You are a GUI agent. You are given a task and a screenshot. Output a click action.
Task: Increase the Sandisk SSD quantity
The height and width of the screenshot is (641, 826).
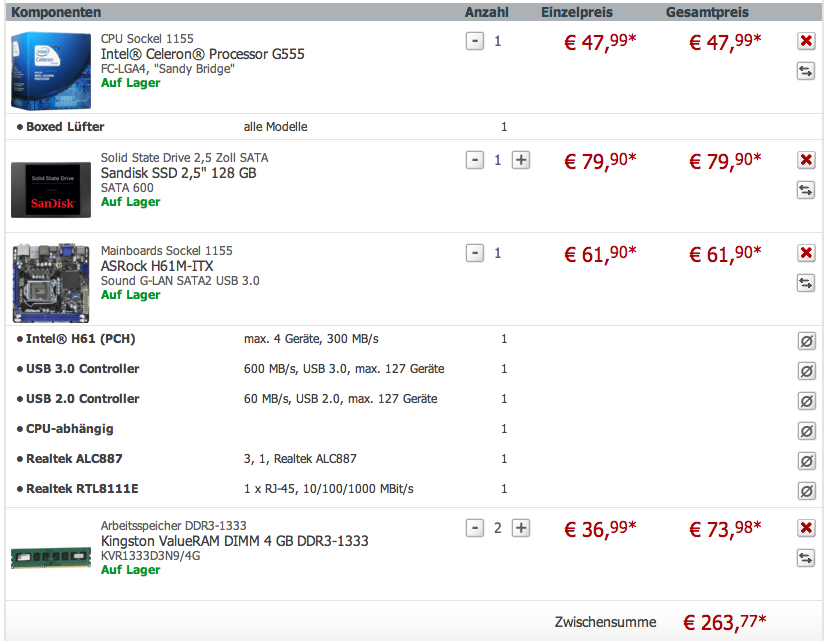pos(520,160)
